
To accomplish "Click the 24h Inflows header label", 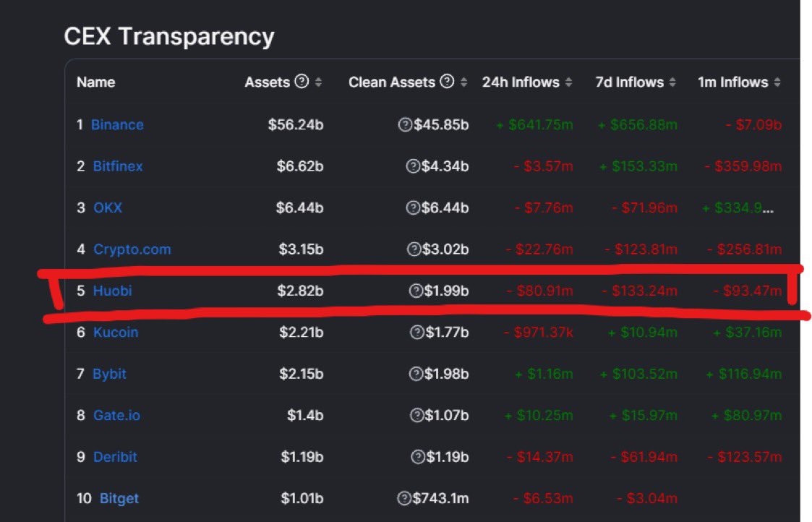I will pos(521,82).
